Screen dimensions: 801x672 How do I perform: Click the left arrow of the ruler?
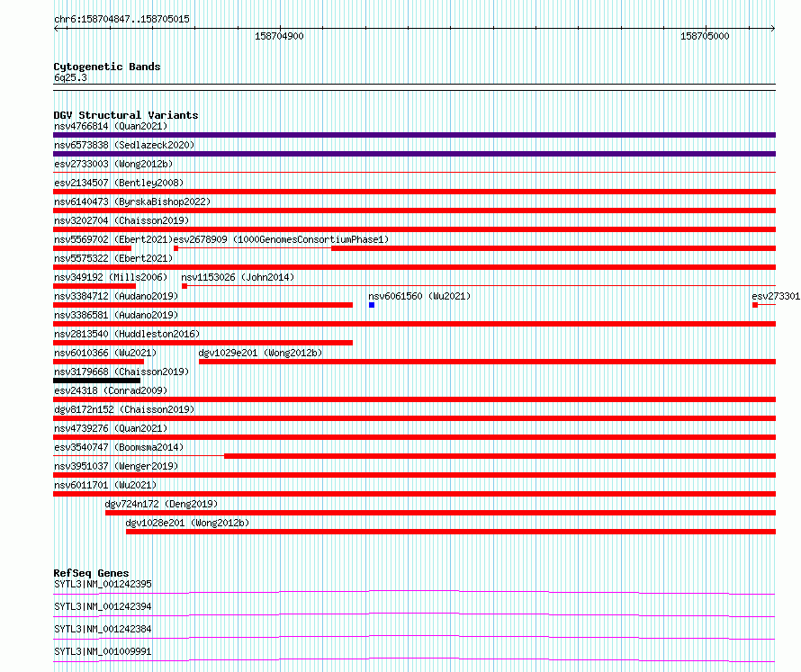point(56,29)
